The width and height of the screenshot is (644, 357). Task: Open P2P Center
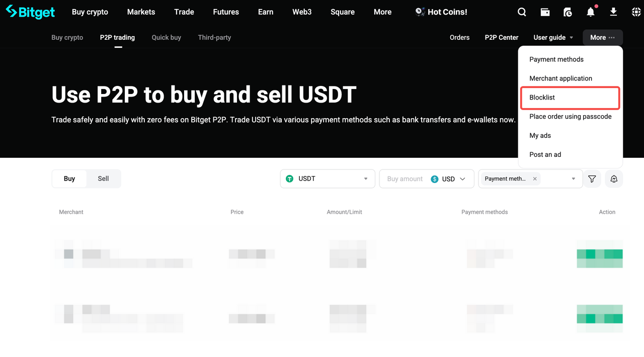coord(502,37)
